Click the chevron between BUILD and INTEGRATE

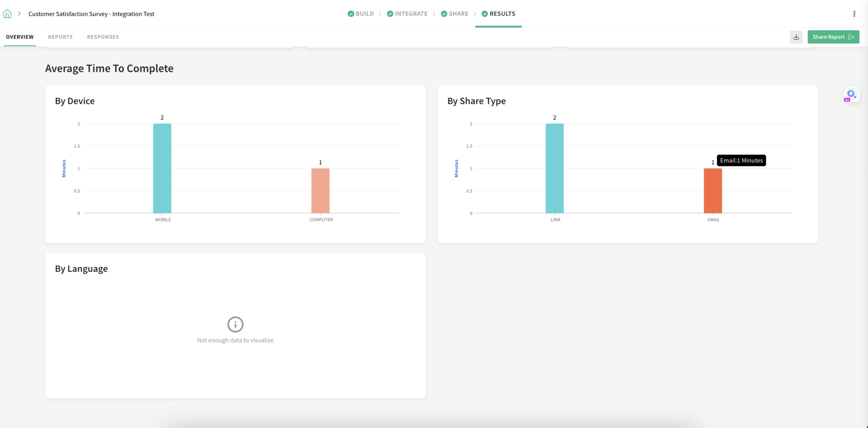click(380, 13)
